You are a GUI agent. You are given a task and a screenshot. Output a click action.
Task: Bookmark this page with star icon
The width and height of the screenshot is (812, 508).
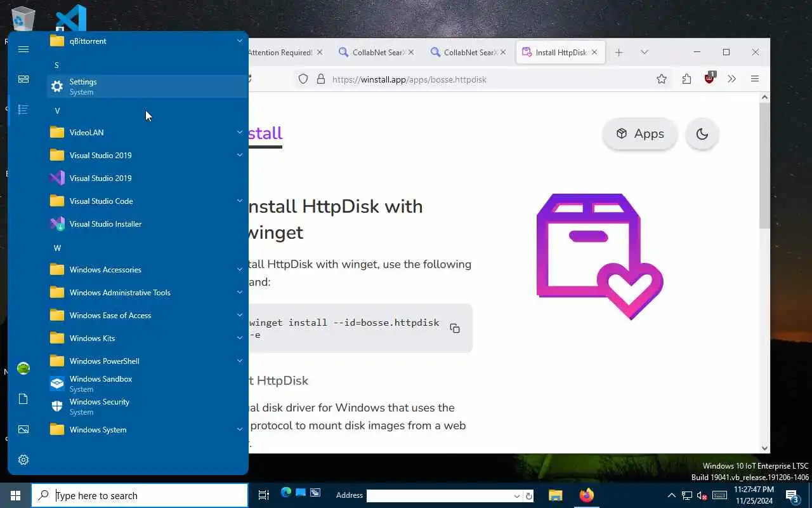(662, 79)
